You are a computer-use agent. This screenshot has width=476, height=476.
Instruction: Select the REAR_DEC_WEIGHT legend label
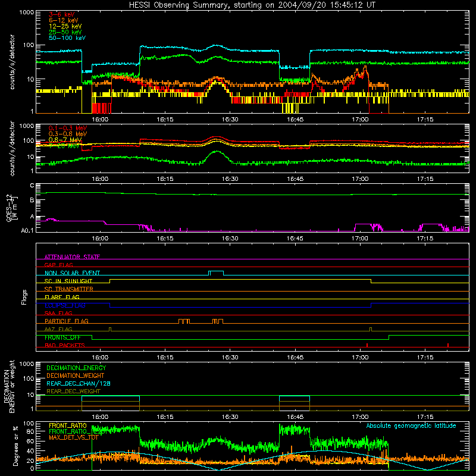click(73, 392)
